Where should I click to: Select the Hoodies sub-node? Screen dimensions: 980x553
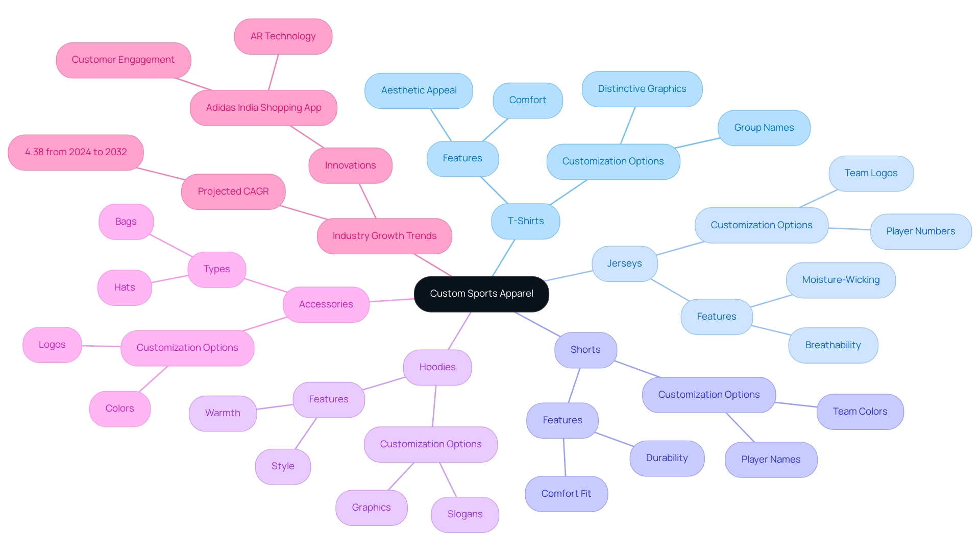point(436,367)
